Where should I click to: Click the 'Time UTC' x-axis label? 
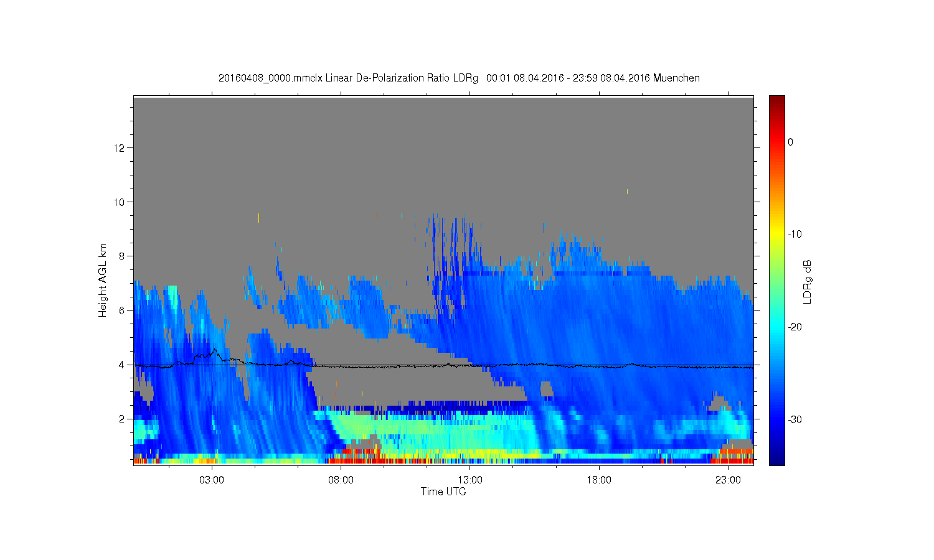point(443,492)
